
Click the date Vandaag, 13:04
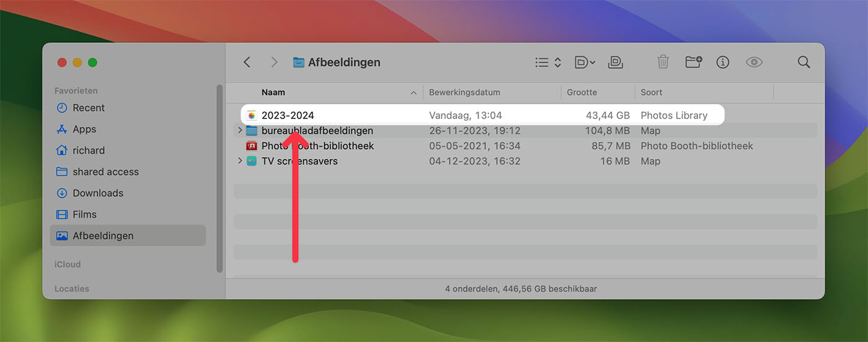[x=466, y=115]
